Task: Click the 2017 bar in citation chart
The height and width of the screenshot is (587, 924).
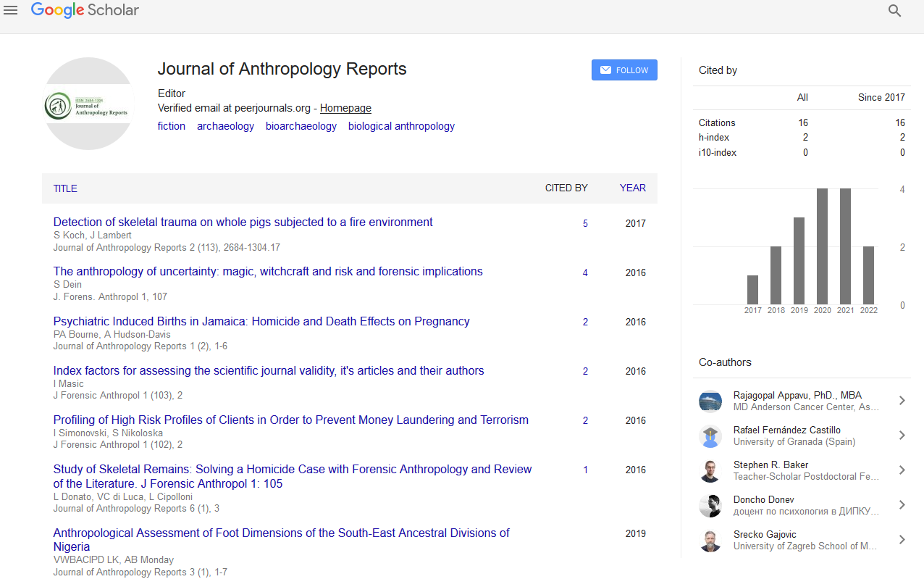Action: point(752,290)
